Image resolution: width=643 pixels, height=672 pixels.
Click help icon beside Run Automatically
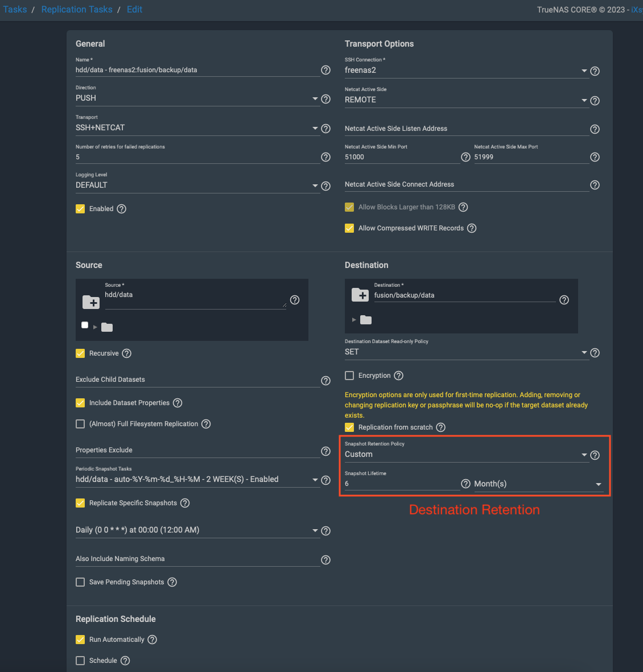pos(152,640)
